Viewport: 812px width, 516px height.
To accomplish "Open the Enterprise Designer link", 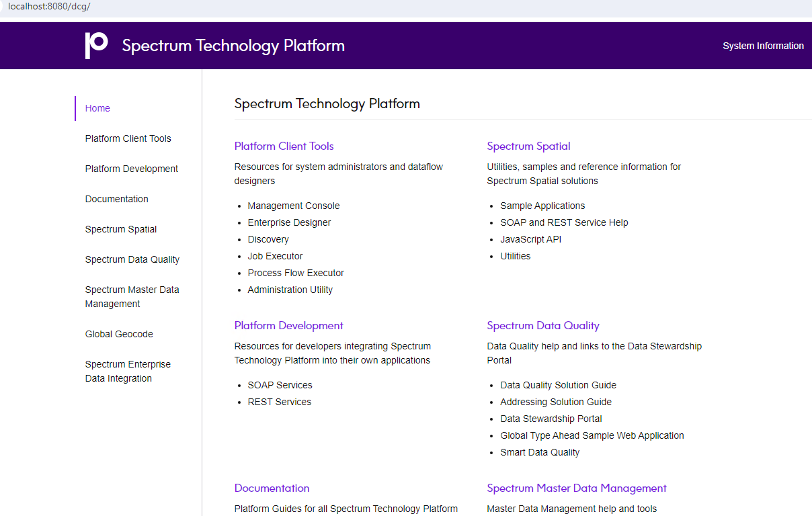I will tap(289, 222).
